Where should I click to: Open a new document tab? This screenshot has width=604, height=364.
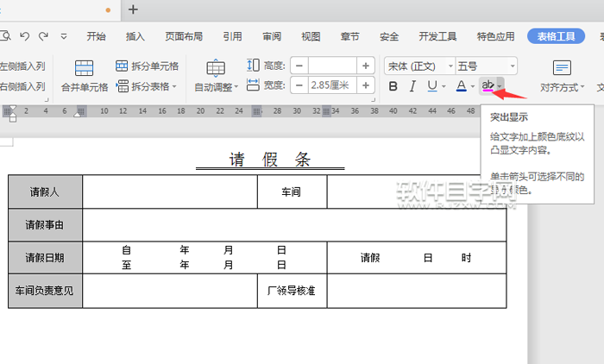coord(133,9)
